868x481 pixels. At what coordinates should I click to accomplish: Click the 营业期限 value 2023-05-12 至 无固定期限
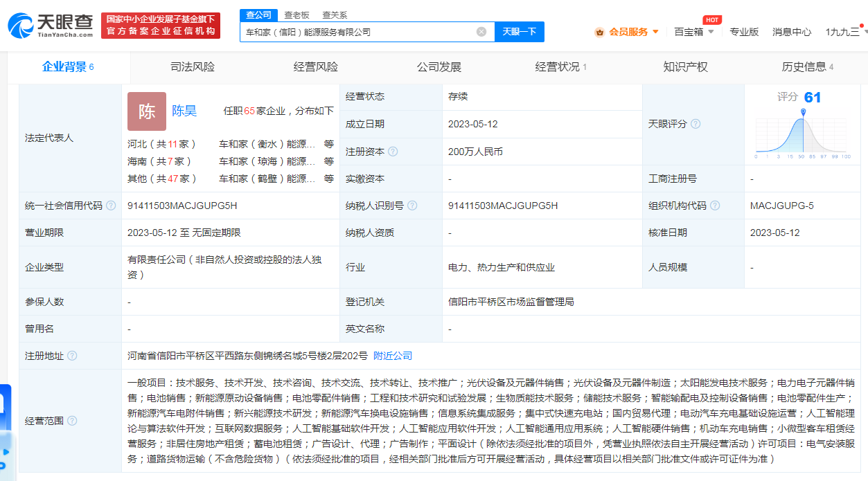click(x=184, y=233)
